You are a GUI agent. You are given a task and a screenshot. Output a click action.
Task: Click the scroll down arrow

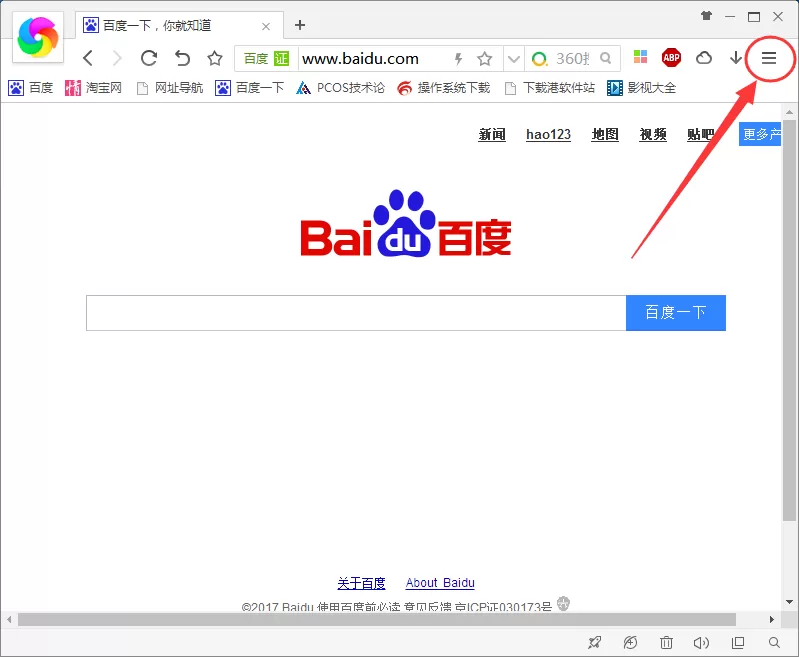click(x=789, y=602)
